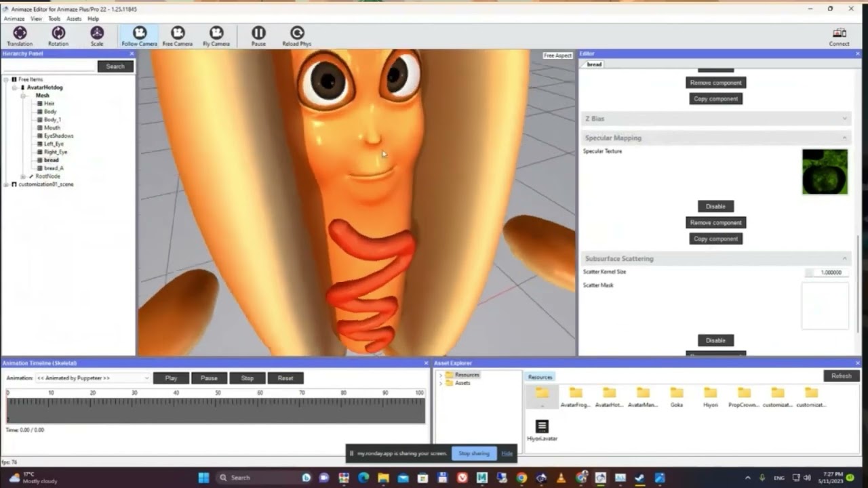Click Pause in the Animation Timeline
The height and width of the screenshot is (488, 868).
point(209,378)
